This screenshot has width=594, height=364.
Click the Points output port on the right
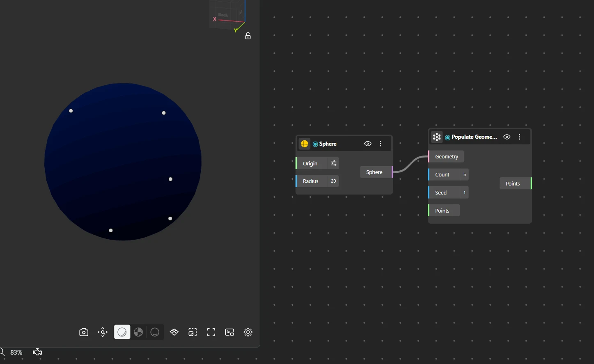pyautogui.click(x=515, y=183)
